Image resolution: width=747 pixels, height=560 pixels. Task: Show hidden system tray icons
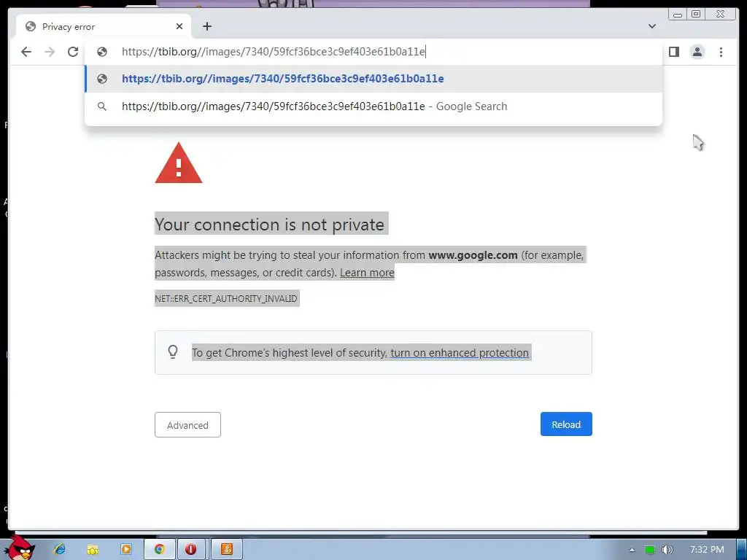click(632, 550)
